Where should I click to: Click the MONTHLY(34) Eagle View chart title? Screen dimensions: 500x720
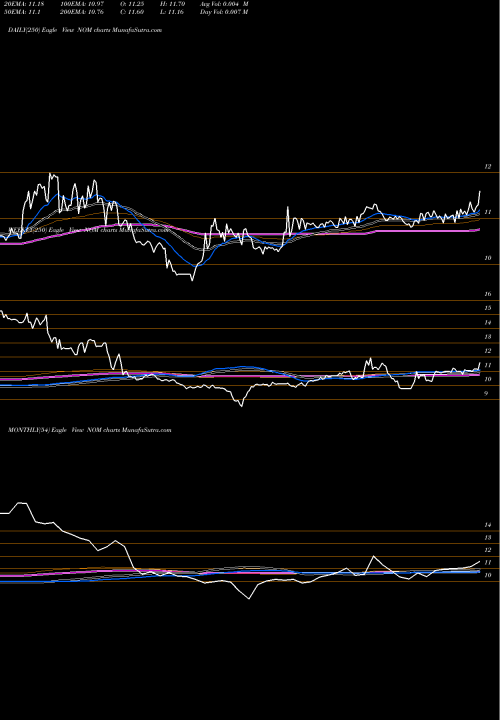[x=90, y=430]
